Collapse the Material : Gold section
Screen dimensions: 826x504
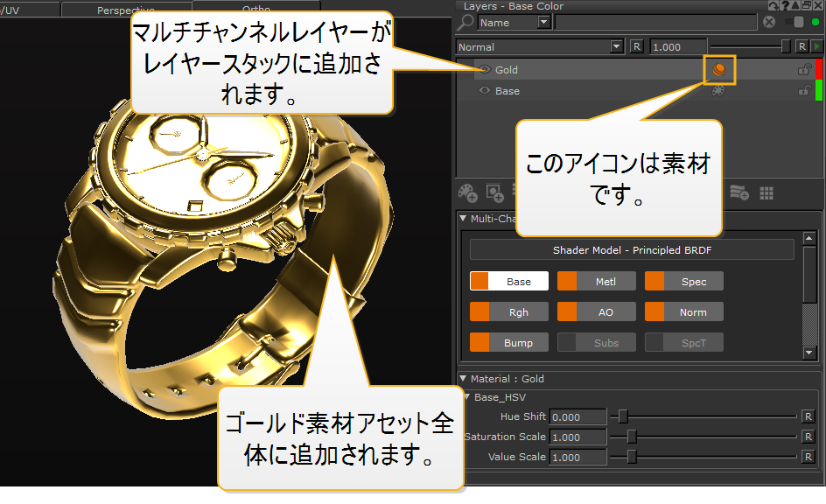(x=464, y=379)
